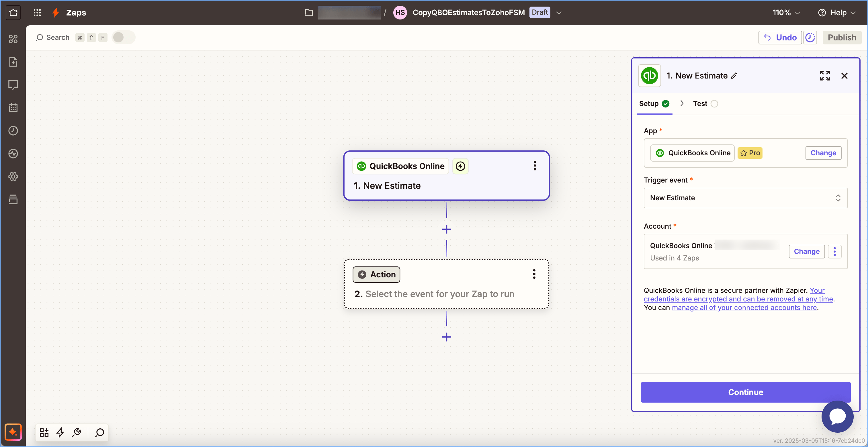Open the chat support bubble
Image resolution: width=868 pixels, height=447 pixels.
coord(837,416)
